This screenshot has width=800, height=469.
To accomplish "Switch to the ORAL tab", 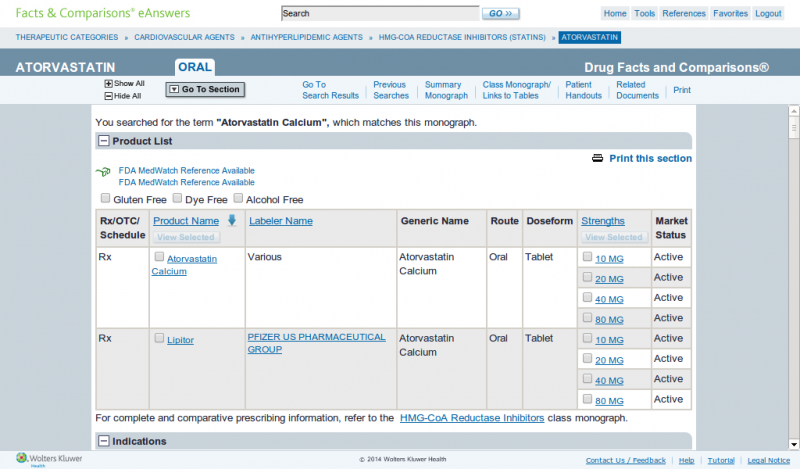I will (x=194, y=67).
